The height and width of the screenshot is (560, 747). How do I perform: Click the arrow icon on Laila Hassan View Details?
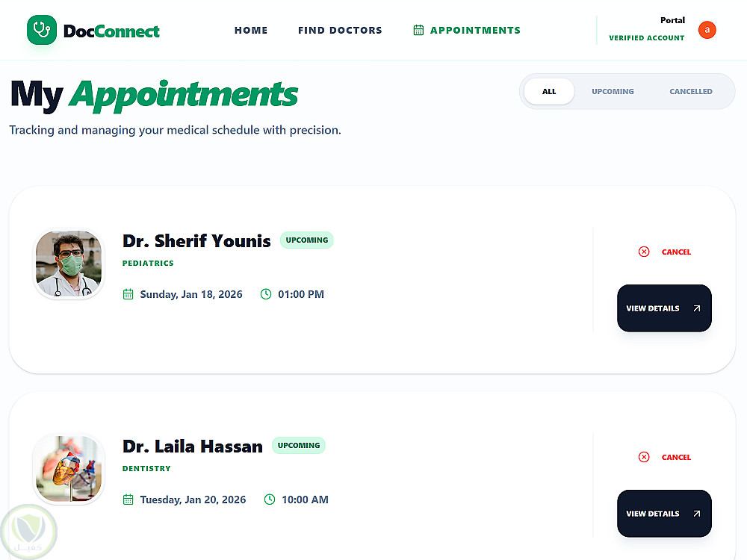pos(696,514)
